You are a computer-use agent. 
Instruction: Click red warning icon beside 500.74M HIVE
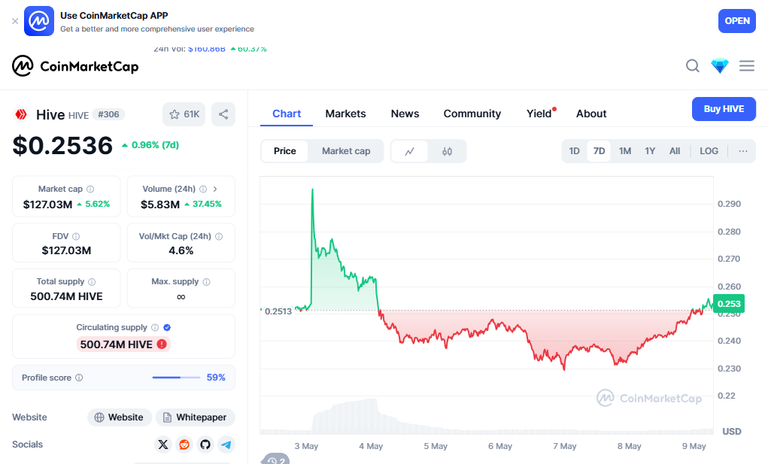coord(162,344)
